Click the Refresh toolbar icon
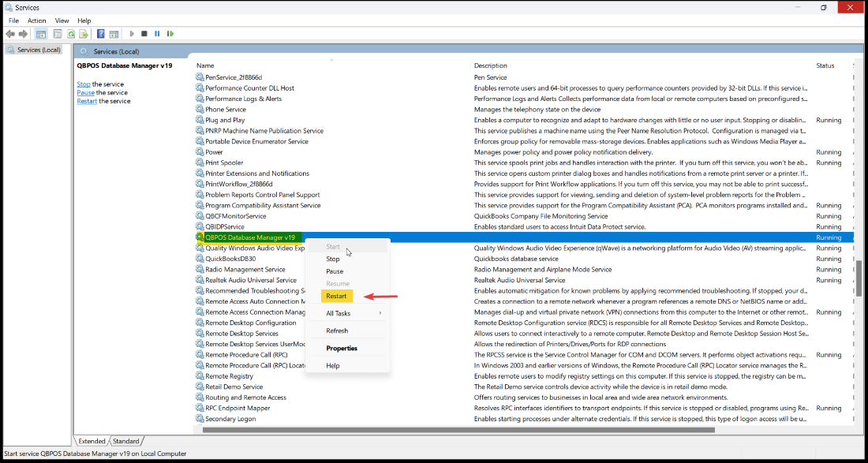This screenshot has width=868, height=463. pyautogui.click(x=71, y=34)
